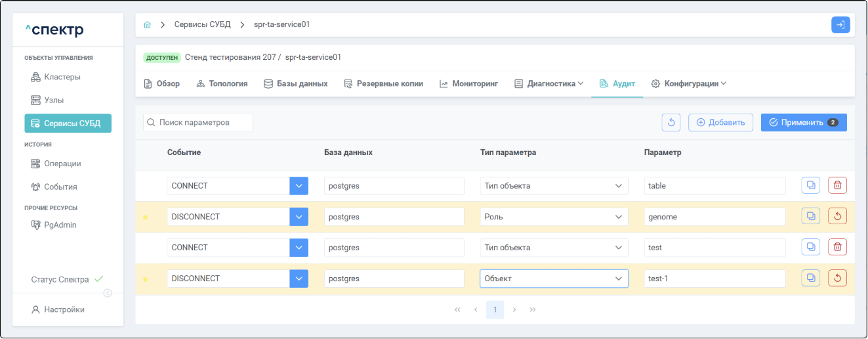Image resolution: width=868 pixels, height=339 pixels.
Task: Revert changes on the test-1 row
Action: (837, 279)
